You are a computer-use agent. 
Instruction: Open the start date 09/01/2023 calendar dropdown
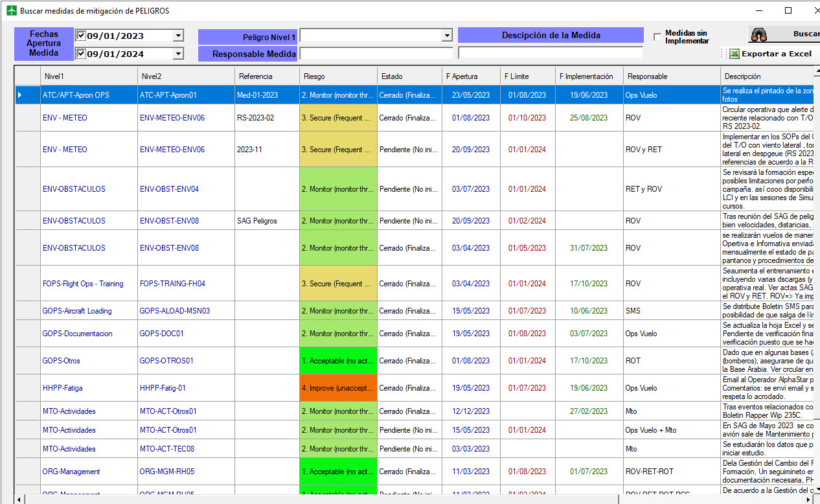[x=178, y=36]
